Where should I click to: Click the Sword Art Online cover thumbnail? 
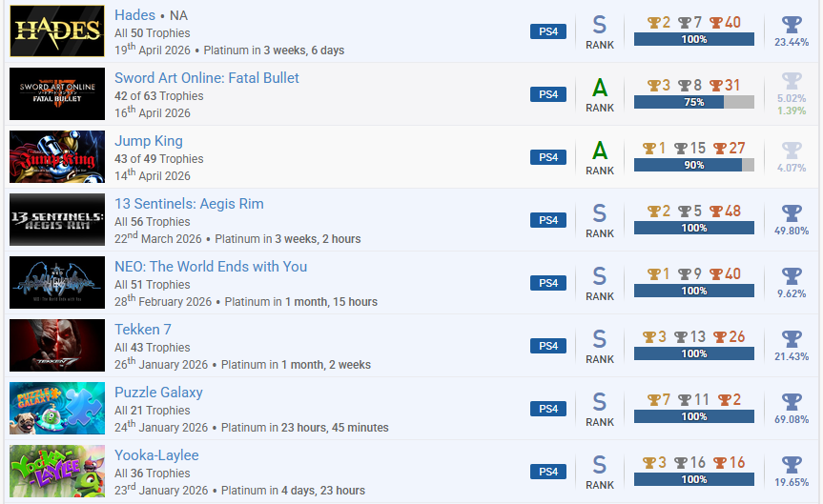click(x=57, y=94)
